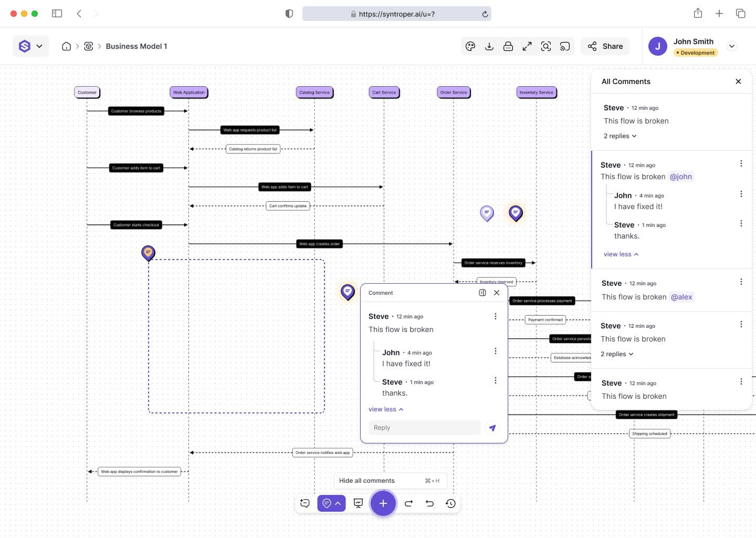
Task: Click the cast screen icon
Action: point(565,46)
